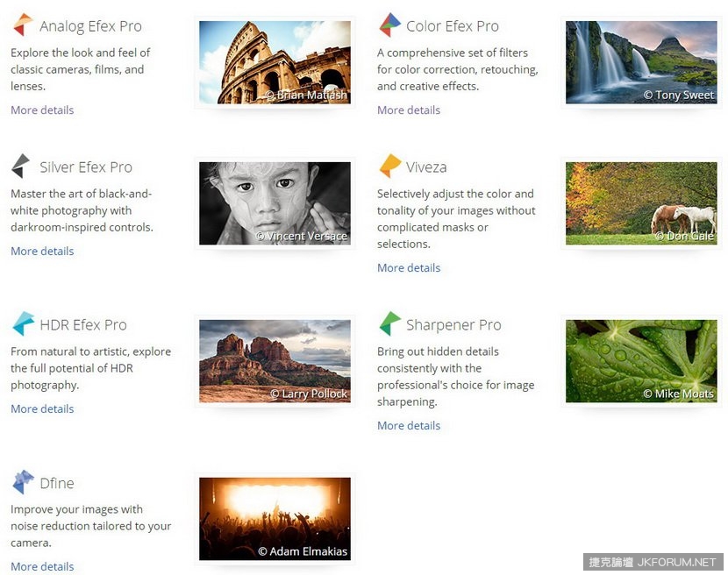Screen dimensions: 728x575
Task: Click the text 'Master the art of black-and-'
Action: pyautogui.click(x=81, y=194)
